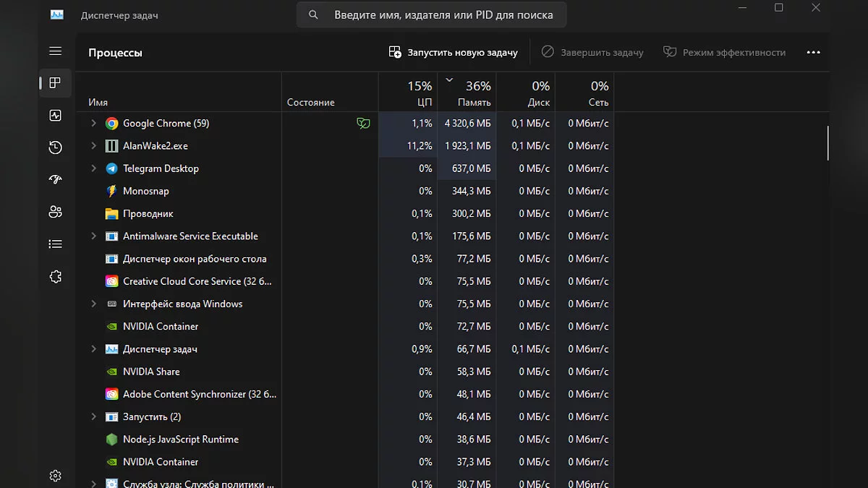Open the Services page puzzle icon

(55, 277)
